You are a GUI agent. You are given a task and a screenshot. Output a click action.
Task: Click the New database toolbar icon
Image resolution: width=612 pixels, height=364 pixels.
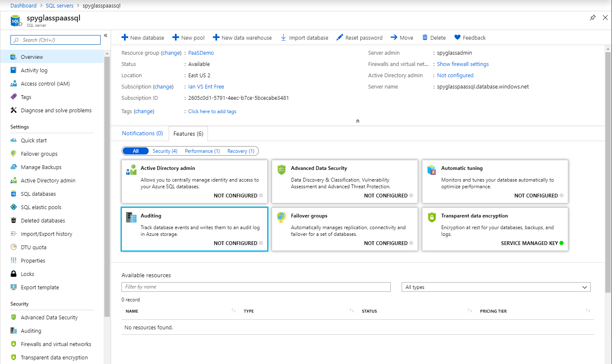coord(124,38)
